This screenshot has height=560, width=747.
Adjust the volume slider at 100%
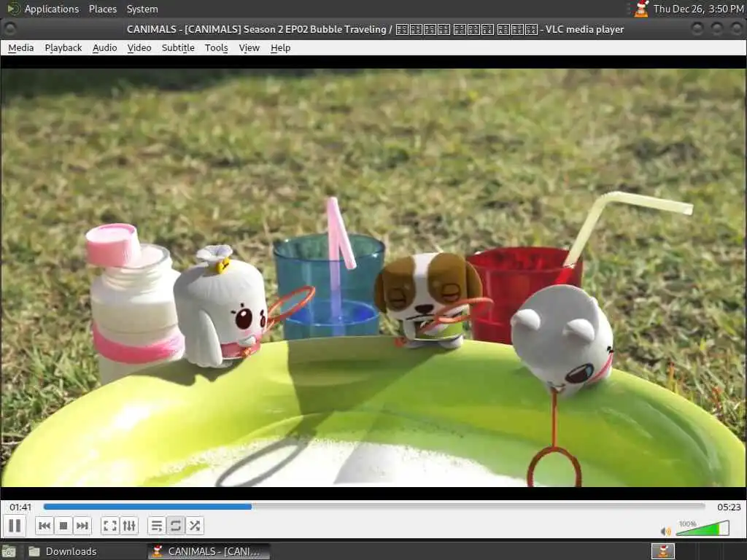click(703, 528)
